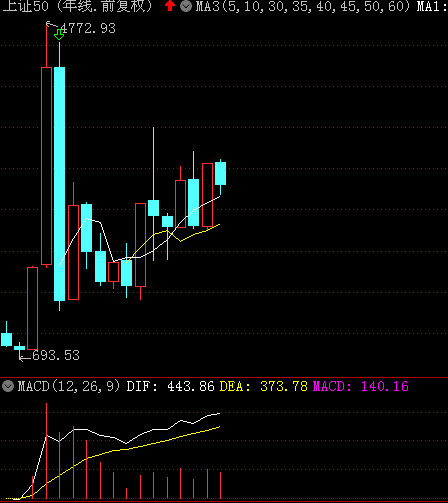Open the MA3 indicator dropdown circle
Viewport: 448px width, 503px height.
coord(186,6)
